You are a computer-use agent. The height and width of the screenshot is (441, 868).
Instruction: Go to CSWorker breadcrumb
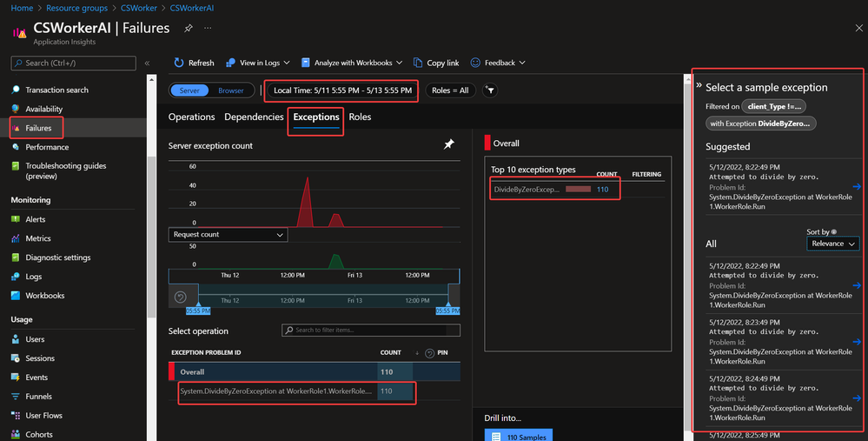point(139,8)
